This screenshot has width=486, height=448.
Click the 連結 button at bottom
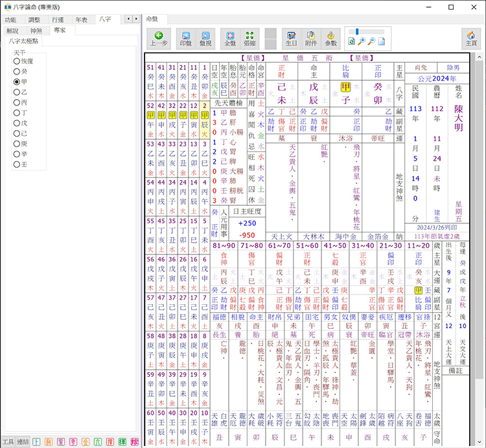(x=23, y=442)
